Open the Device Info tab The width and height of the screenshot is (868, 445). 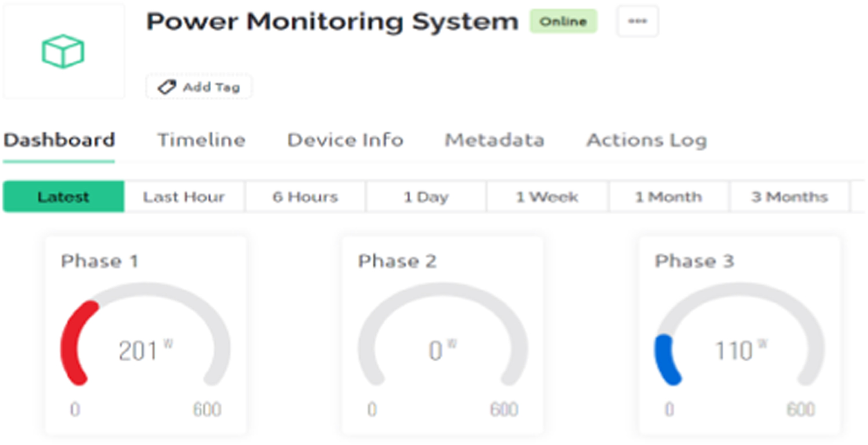345,139
